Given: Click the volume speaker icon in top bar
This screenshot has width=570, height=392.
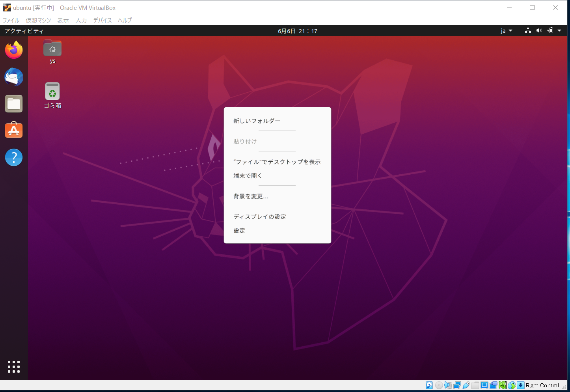Looking at the screenshot, I should (x=539, y=31).
